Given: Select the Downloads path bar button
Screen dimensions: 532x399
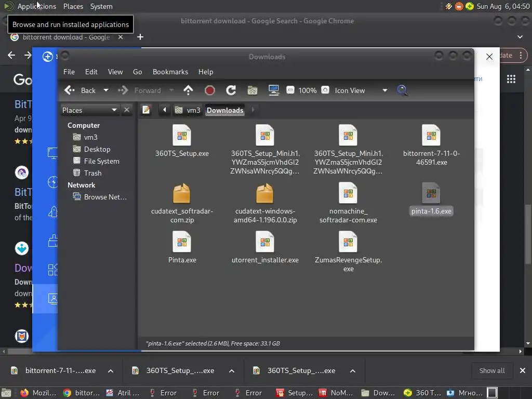Looking at the screenshot, I should point(225,110).
